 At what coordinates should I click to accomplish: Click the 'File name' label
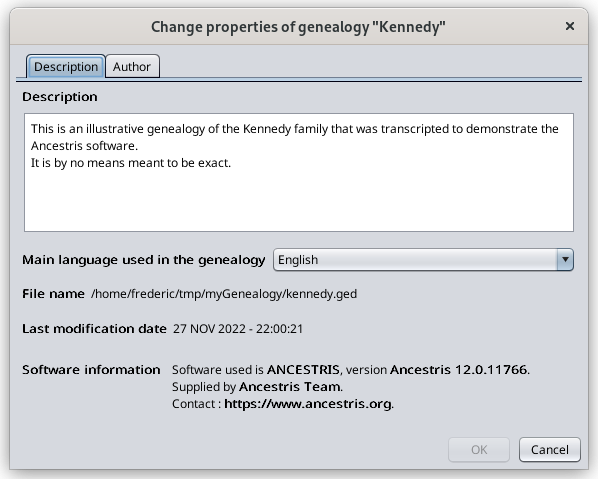pyautogui.click(x=53, y=294)
